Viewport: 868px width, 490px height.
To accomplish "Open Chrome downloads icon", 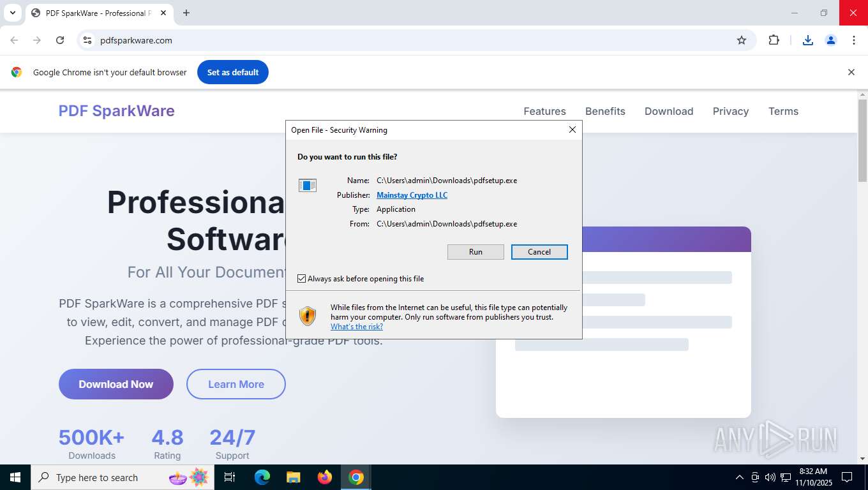I will pyautogui.click(x=807, y=40).
